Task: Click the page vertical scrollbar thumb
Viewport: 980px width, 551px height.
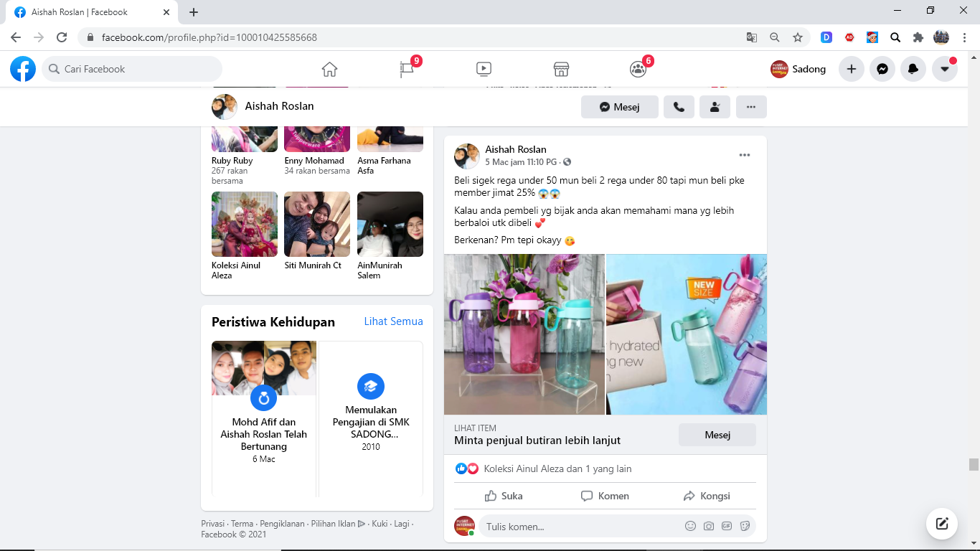Action: 974,464
